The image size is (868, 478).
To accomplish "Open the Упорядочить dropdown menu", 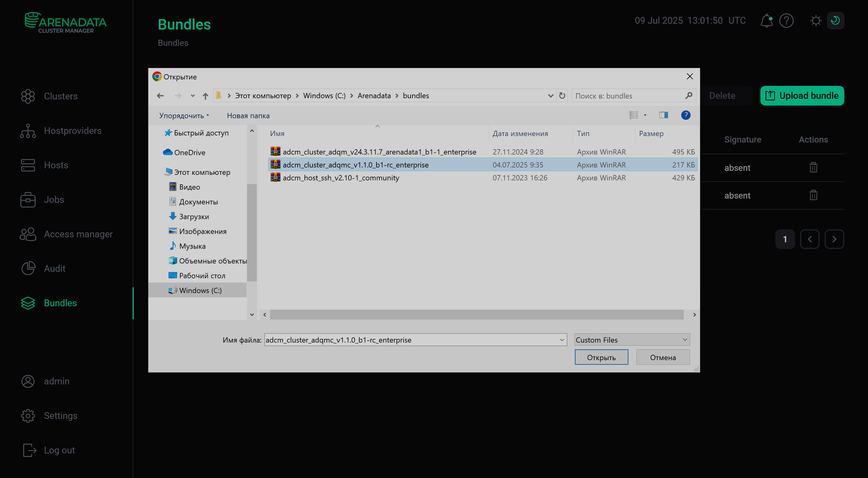I will point(184,116).
